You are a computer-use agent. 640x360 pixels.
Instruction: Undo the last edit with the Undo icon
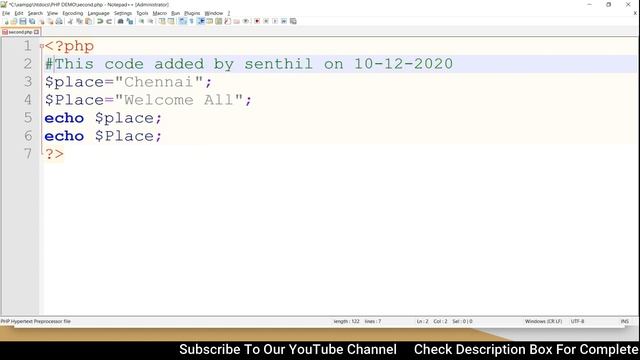pyautogui.click(x=100, y=21)
